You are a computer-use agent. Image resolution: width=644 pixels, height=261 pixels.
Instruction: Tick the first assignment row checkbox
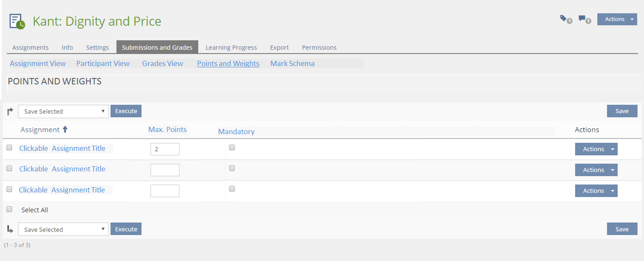9,147
